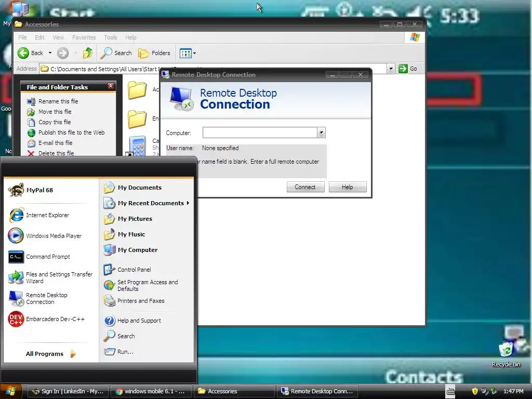Open MyPal 68 browser entry
Image resolution: width=532 pixels, height=399 pixels.
coord(31,190)
